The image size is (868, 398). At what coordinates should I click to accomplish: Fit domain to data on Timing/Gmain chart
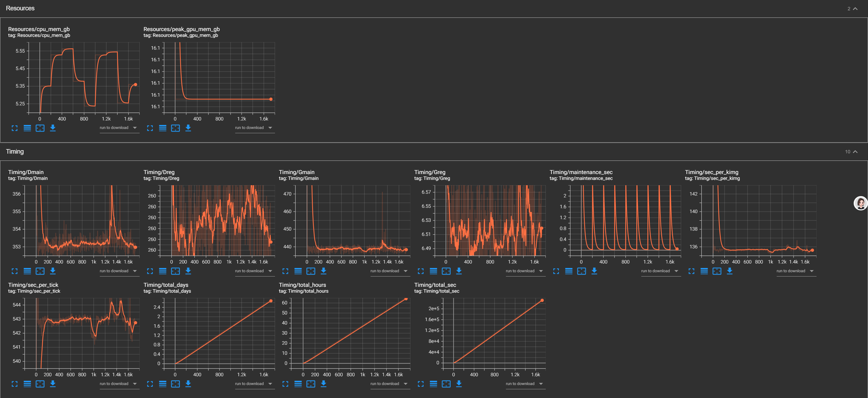point(311,271)
